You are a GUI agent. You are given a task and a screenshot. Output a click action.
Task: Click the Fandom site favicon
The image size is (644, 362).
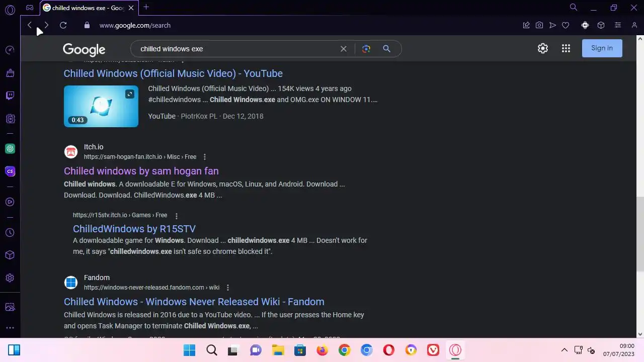(x=71, y=283)
